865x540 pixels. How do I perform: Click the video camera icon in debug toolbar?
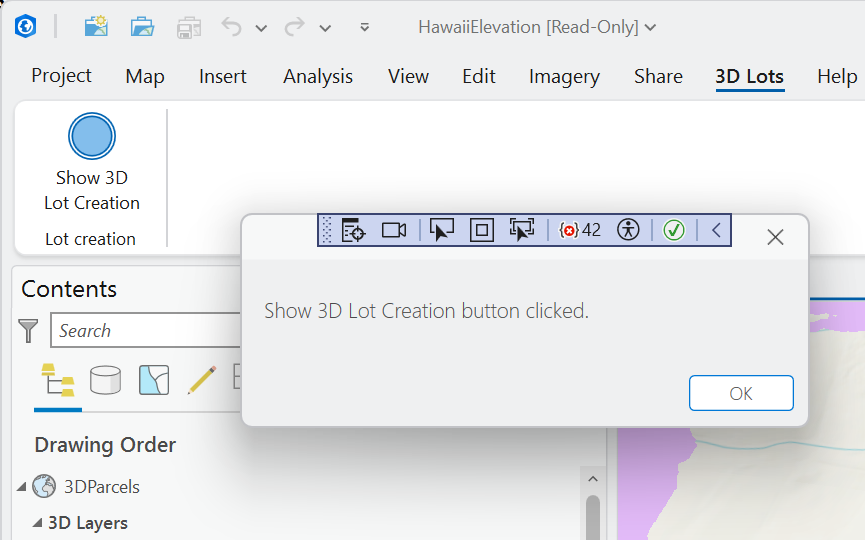point(394,230)
